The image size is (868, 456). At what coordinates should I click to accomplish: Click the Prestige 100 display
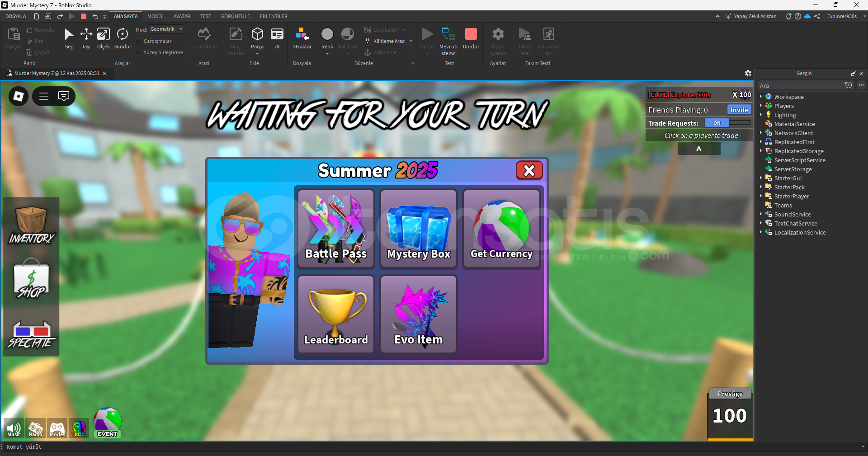click(x=730, y=414)
